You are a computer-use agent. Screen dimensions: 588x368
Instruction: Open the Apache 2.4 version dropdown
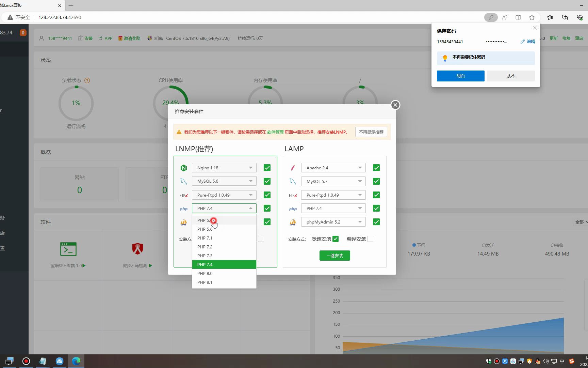pyautogui.click(x=333, y=168)
